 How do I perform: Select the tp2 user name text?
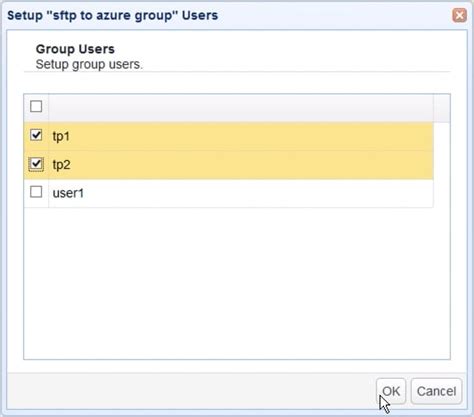[x=62, y=165]
